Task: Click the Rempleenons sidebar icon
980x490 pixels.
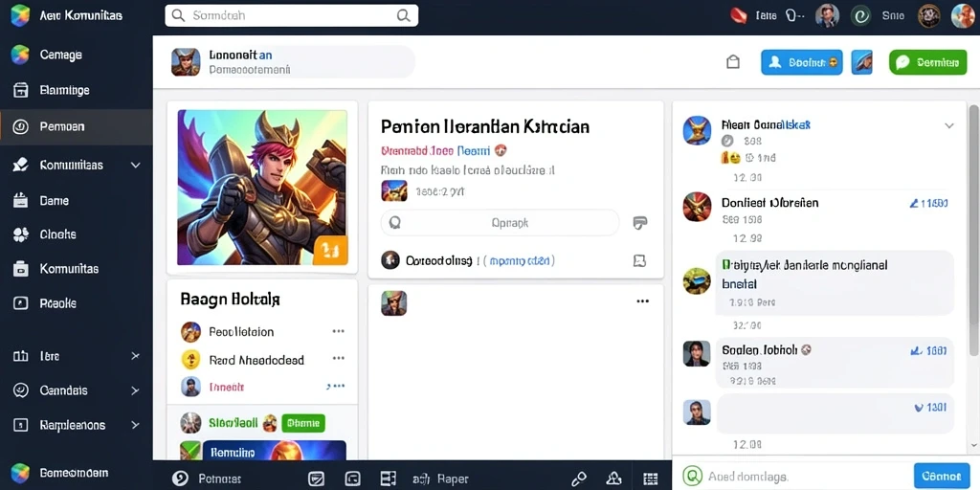Action: tap(21, 425)
